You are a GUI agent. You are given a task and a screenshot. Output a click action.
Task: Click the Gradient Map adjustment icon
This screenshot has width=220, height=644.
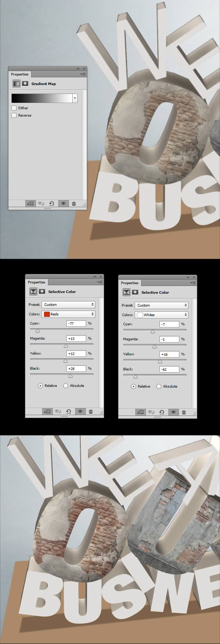[x=16, y=84]
